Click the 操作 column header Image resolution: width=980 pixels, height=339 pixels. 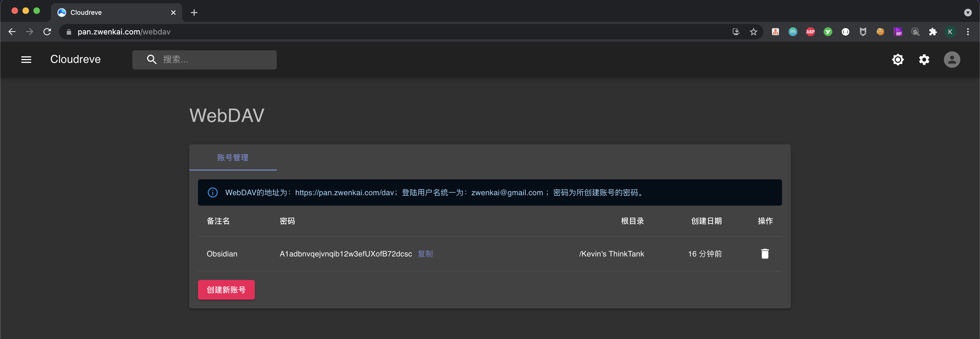[x=765, y=221]
